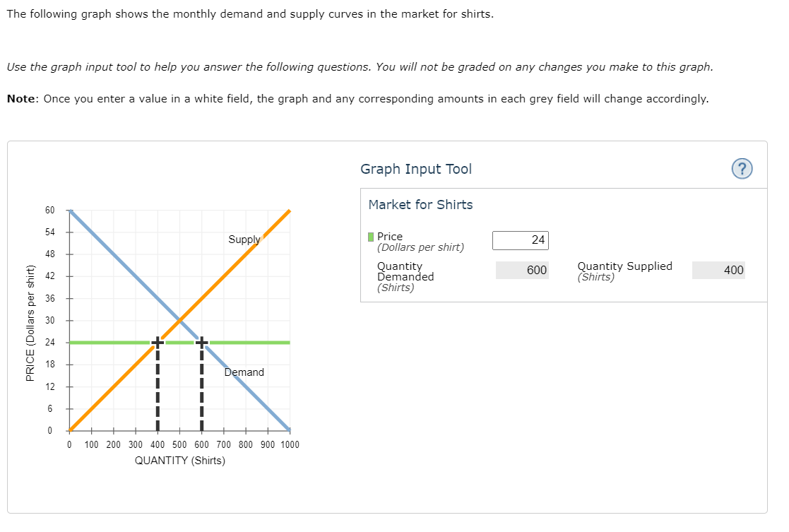Click the Supply label on the graph
The width and height of the screenshot is (789, 532).
[244, 240]
